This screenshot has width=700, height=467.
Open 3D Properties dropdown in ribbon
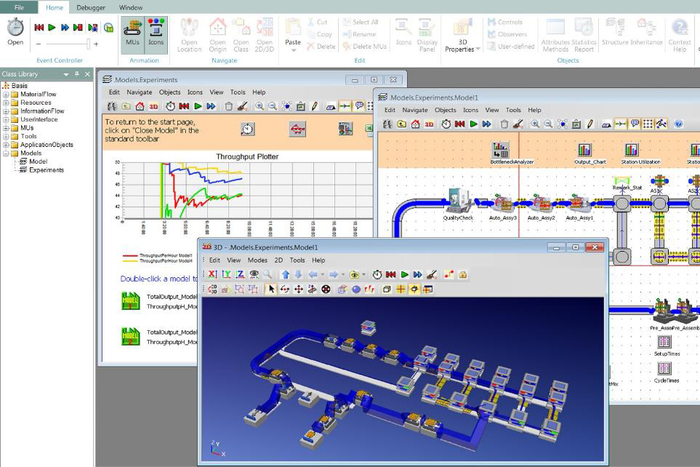click(478, 49)
